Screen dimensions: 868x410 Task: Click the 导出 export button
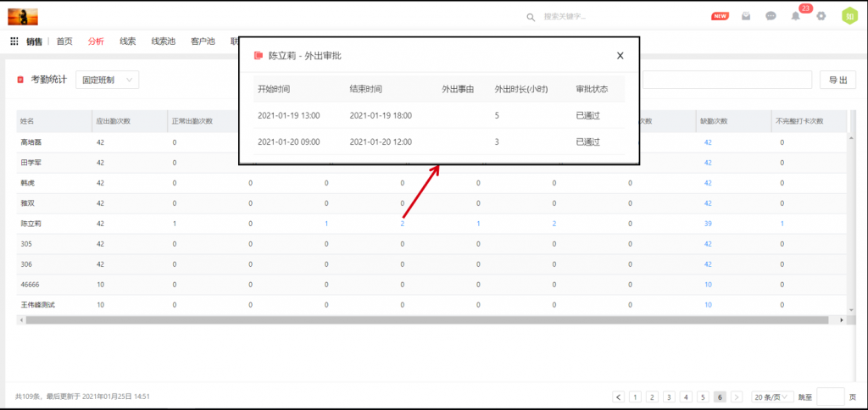coord(837,80)
